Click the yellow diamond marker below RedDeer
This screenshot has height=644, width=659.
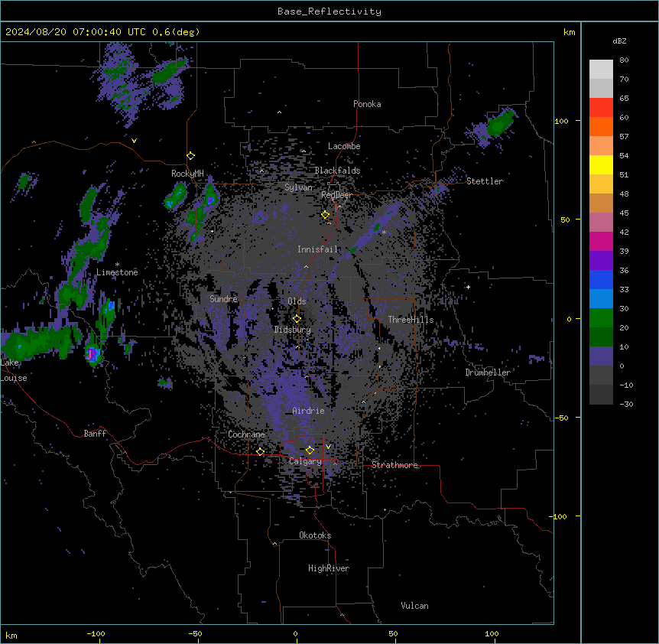click(x=326, y=215)
